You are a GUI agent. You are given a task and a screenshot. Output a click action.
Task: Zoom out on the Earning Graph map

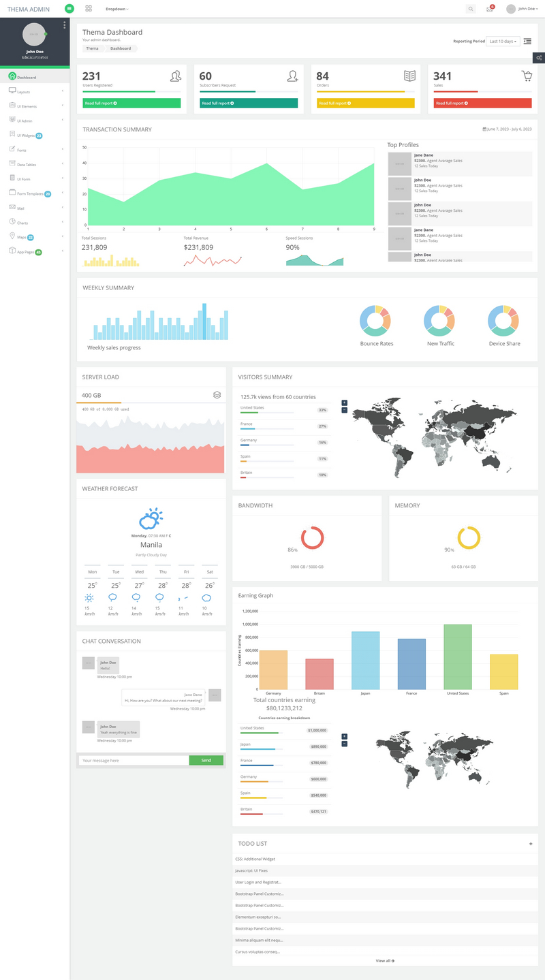point(345,744)
